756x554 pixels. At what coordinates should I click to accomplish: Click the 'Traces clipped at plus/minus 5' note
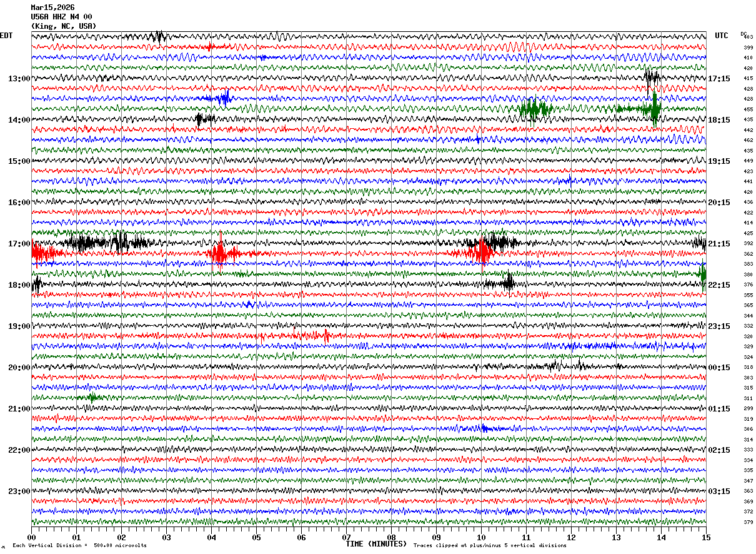(x=490, y=545)
